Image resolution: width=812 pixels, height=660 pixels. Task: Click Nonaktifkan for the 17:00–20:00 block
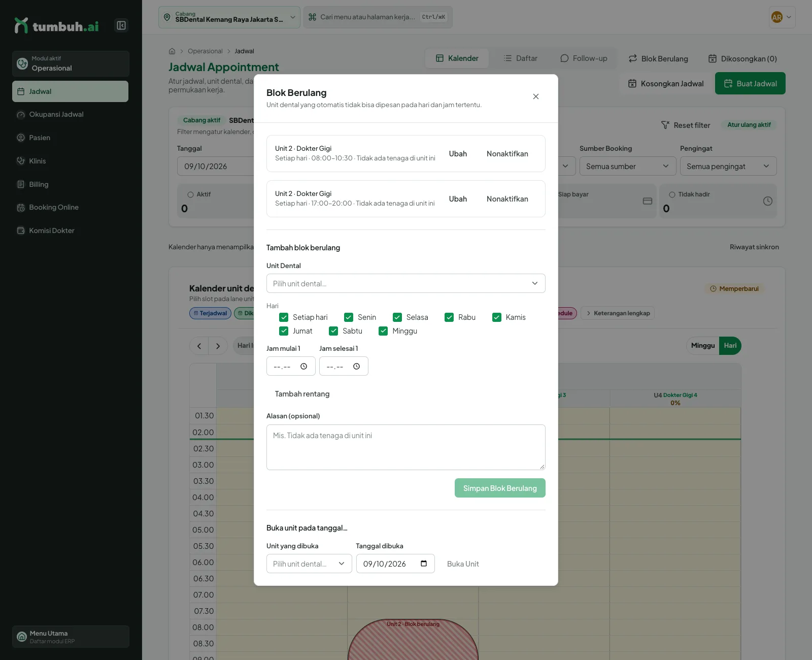(x=507, y=199)
